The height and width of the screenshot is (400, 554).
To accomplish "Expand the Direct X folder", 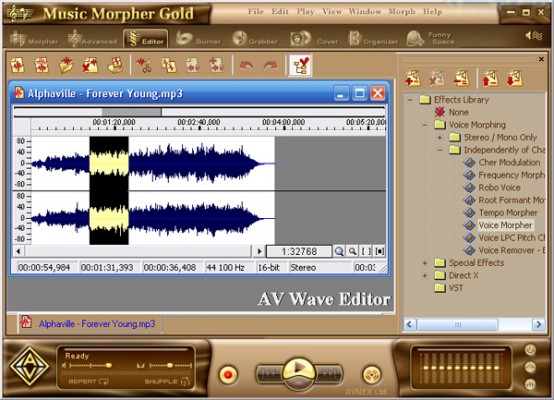I will (x=425, y=276).
